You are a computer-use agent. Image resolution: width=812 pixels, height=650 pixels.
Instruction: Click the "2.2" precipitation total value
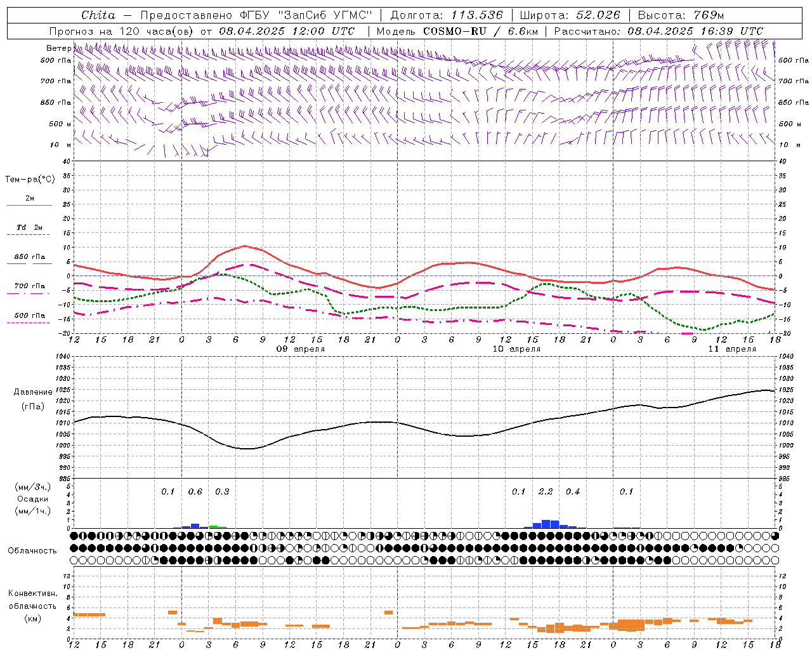546,491
